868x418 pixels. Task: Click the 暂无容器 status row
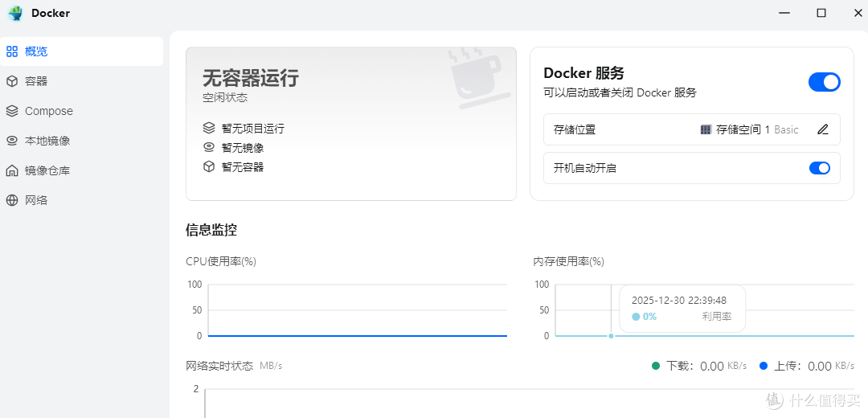pos(233,166)
